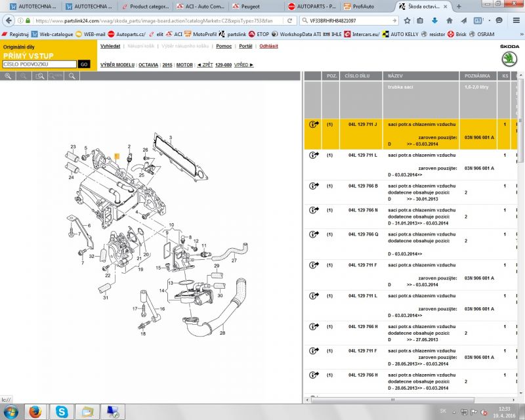Image resolution: width=525 pixels, height=420 pixels.
Task: Open Web-catalogue bookmark
Action: pos(52,34)
